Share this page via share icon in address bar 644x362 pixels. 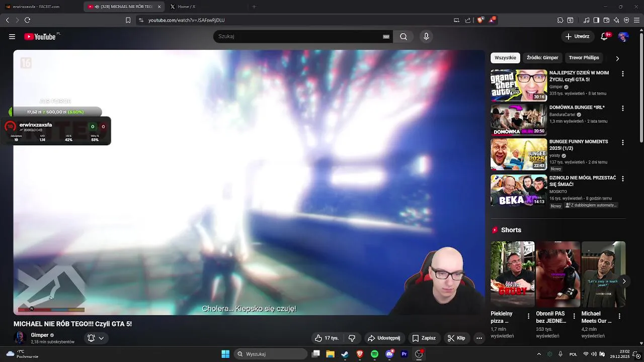[x=468, y=20]
